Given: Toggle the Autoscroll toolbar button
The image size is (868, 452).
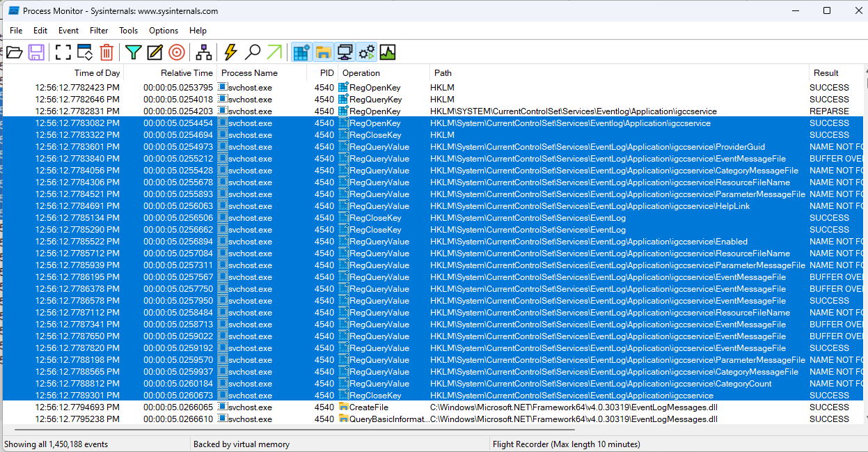Looking at the screenshot, I should [85, 52].
